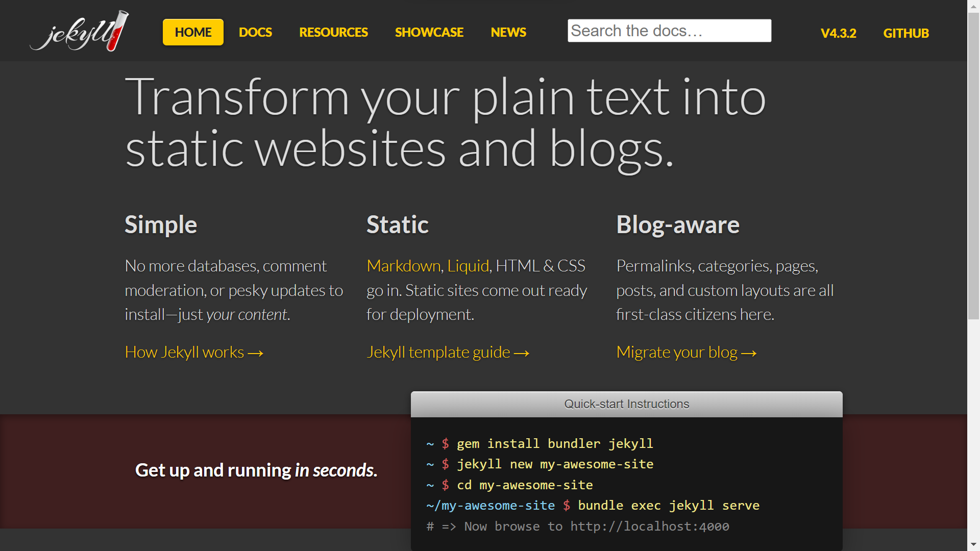Select SHOWCASE in the top navigation
The image size is (980, 551).
(429, 32)
